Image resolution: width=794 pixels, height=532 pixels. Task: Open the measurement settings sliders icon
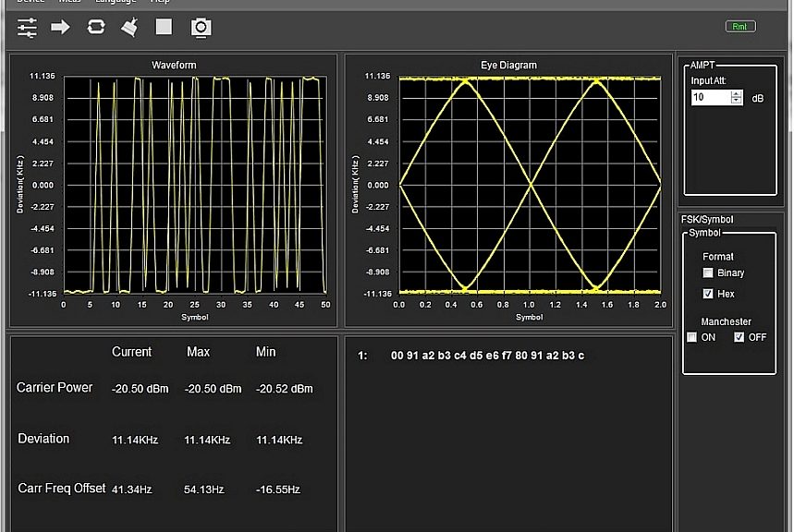tap(26, 28)
